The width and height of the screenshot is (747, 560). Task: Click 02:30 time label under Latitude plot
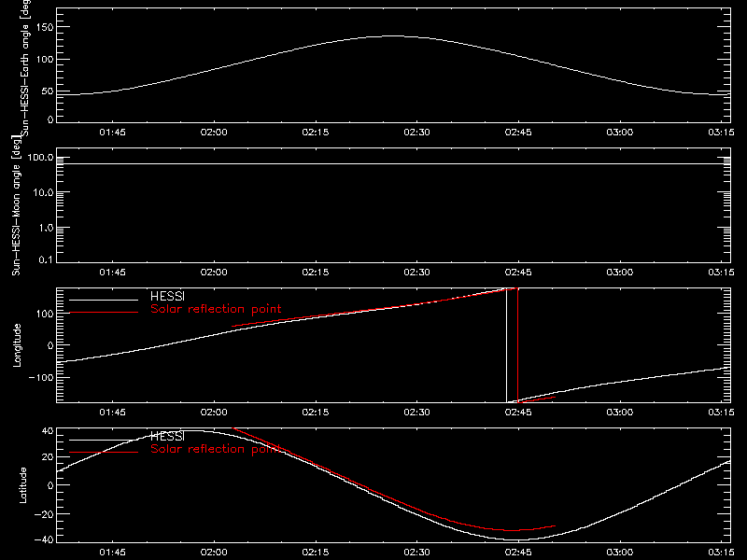tap(416, 553)
